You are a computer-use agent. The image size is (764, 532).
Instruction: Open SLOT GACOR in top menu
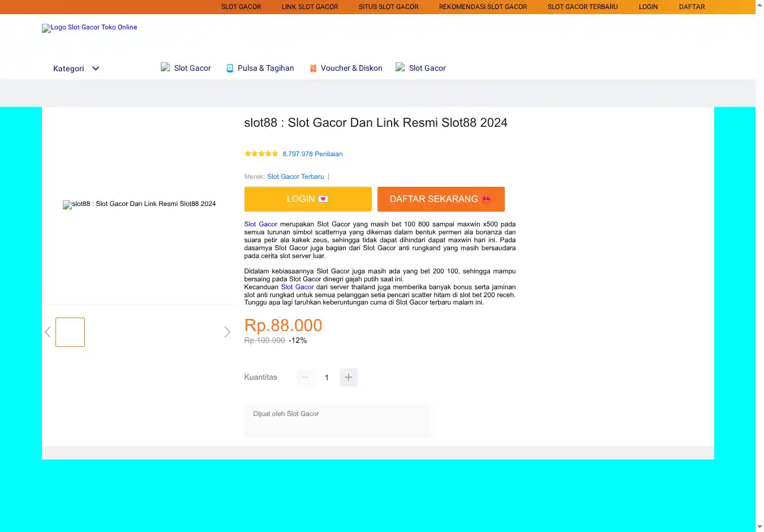tap(241, 7)
